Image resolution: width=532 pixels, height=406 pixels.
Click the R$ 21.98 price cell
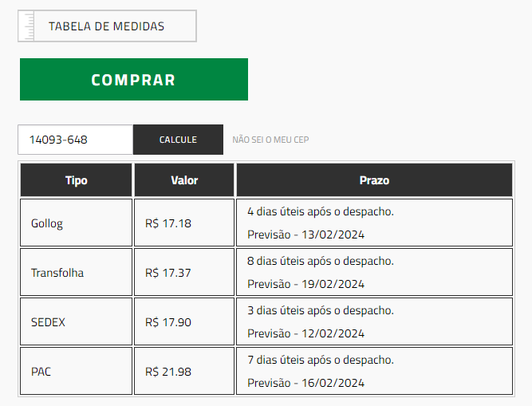pyautogui.click(x=184, y=371)
